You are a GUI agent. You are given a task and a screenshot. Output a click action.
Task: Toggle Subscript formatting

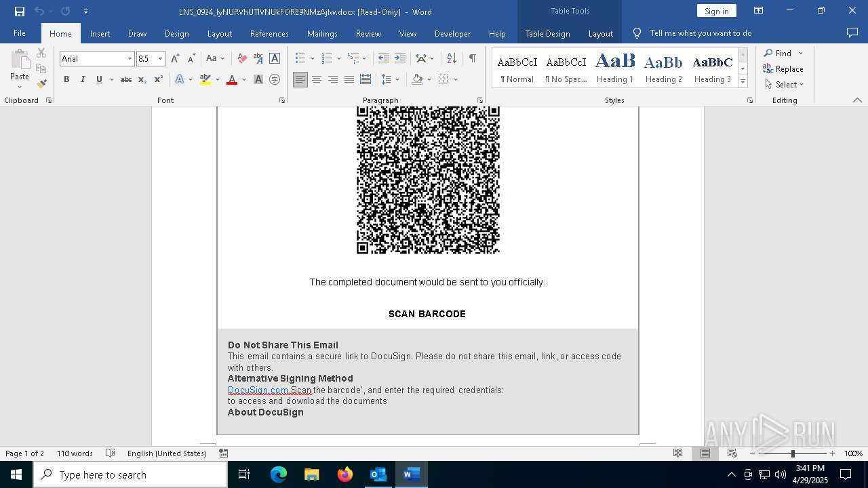[142, 79]
